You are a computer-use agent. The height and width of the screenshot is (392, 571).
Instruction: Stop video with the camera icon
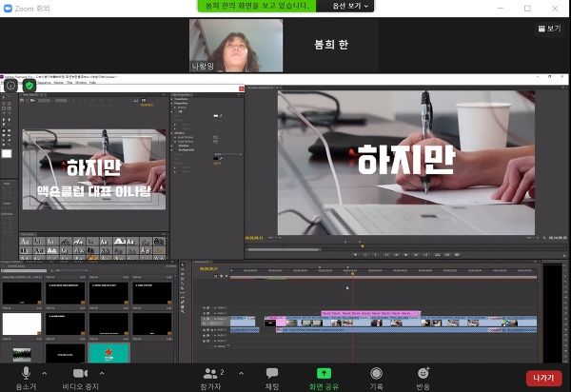(80, 373)
